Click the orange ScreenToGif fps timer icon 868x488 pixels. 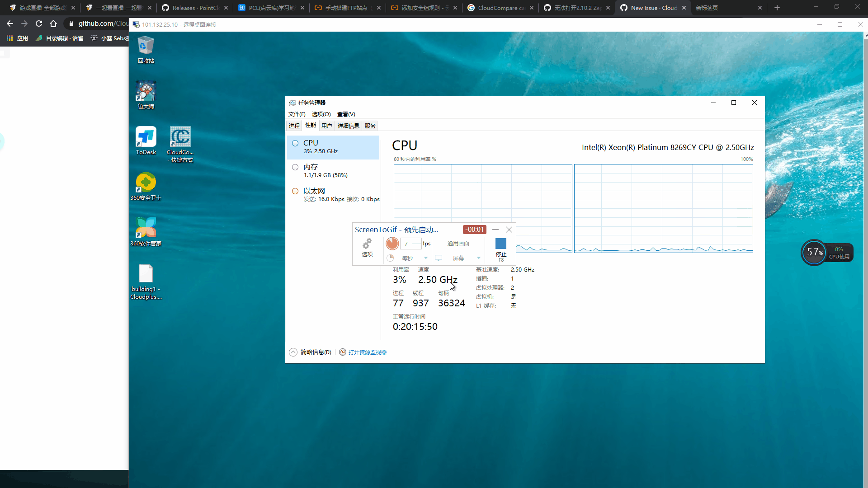(392, 244)
